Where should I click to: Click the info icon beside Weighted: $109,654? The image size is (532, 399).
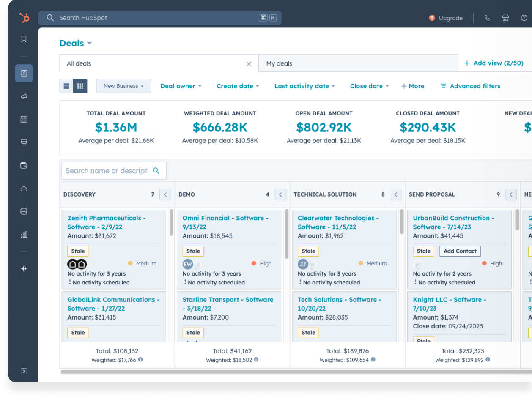coord(373,360)
